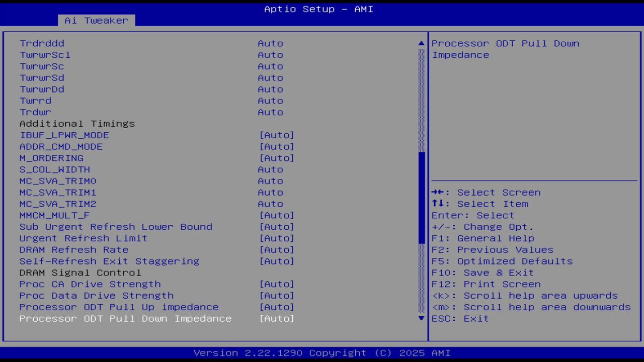This screenshot has height=362, width=644.
Task: Select the MC_SVA_TRIM1 setting label
Action: [x=58, y=193]
